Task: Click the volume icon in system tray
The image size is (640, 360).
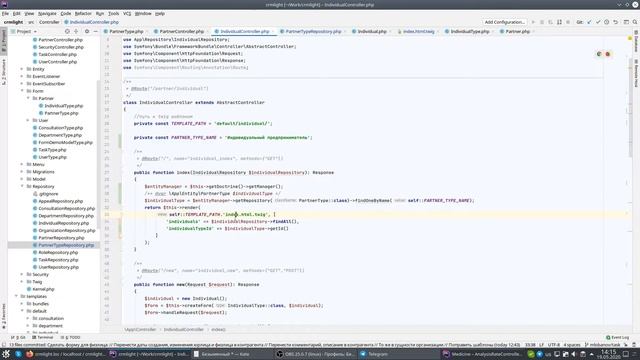Action: [574, 354]
